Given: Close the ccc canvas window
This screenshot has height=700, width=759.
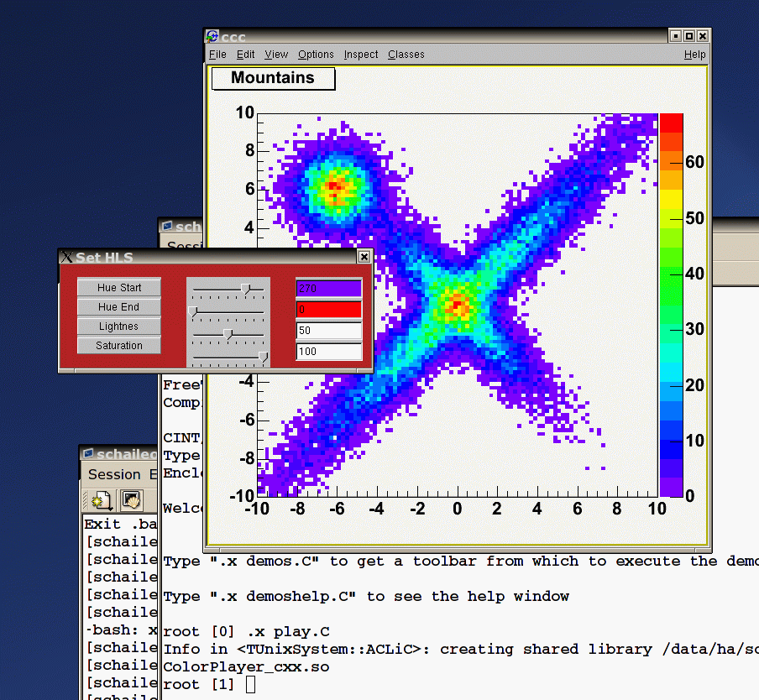Looking at the screenshot, I should (702, 36).
